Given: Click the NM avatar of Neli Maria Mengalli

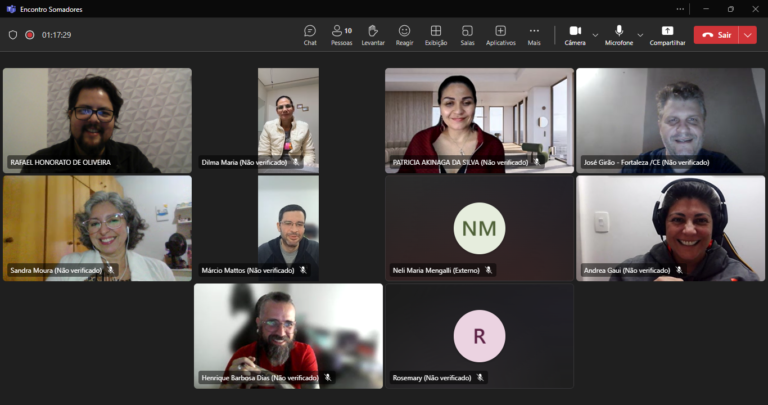Looking at the screenshot, I should 479,228.
